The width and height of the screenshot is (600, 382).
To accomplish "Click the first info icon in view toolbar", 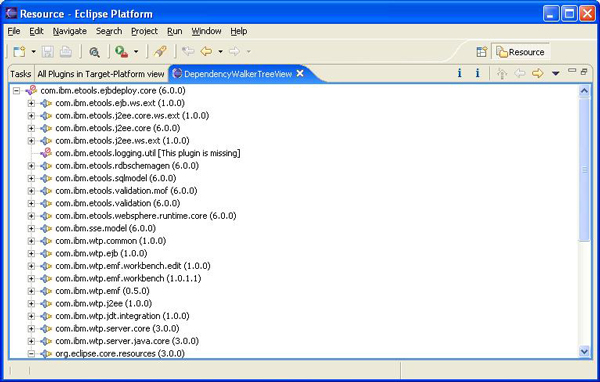I will 460,73.
